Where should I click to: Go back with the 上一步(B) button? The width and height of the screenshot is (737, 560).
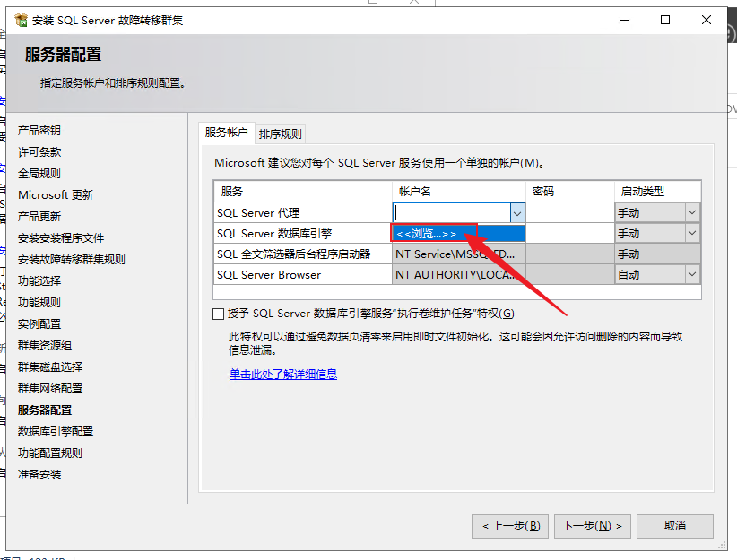pyautogui.click(x=510, y=526)
